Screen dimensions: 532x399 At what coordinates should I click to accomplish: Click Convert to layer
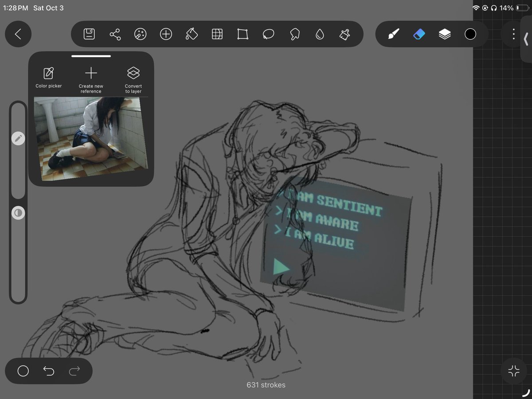pyautogui.click(x=133, y=80)
